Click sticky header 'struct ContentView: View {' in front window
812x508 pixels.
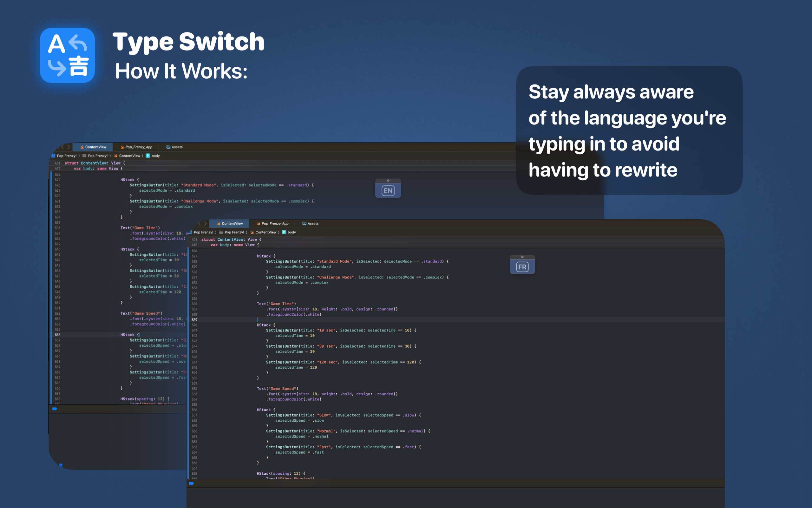[x=231, y=239]
